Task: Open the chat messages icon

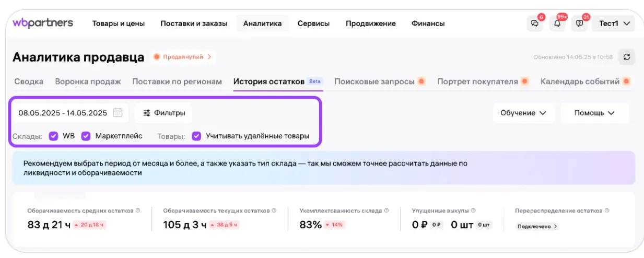Action: (x=534, y=24)
